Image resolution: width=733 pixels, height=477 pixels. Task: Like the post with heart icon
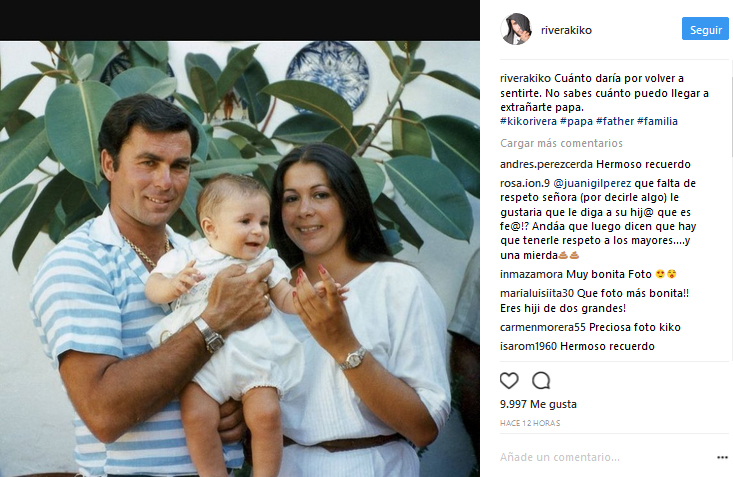509,381
